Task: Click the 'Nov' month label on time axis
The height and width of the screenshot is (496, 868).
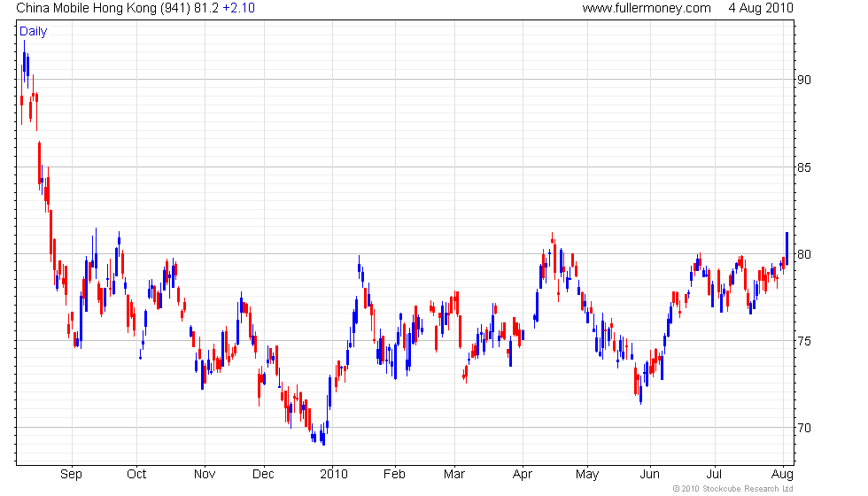Action: pyautogui.click(x=205, y=475)
